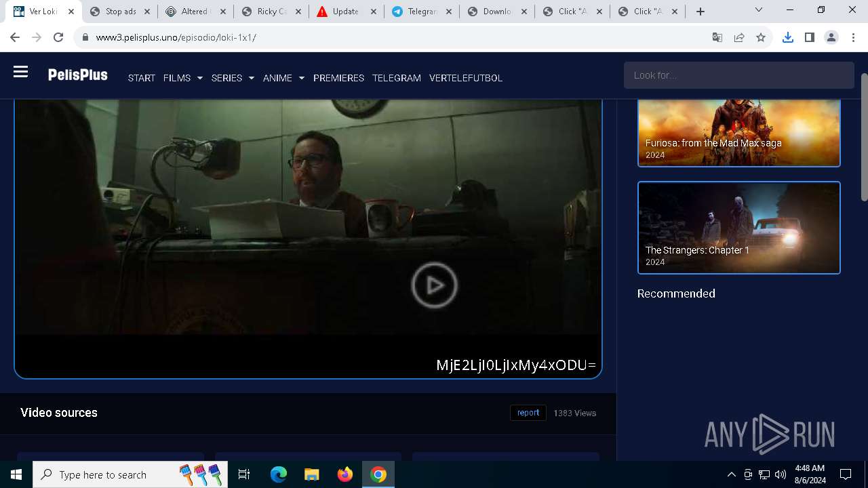868x488 pixels.
Task: Open the network tray icon
Action: pyautogui.click(x=764, y=474)
